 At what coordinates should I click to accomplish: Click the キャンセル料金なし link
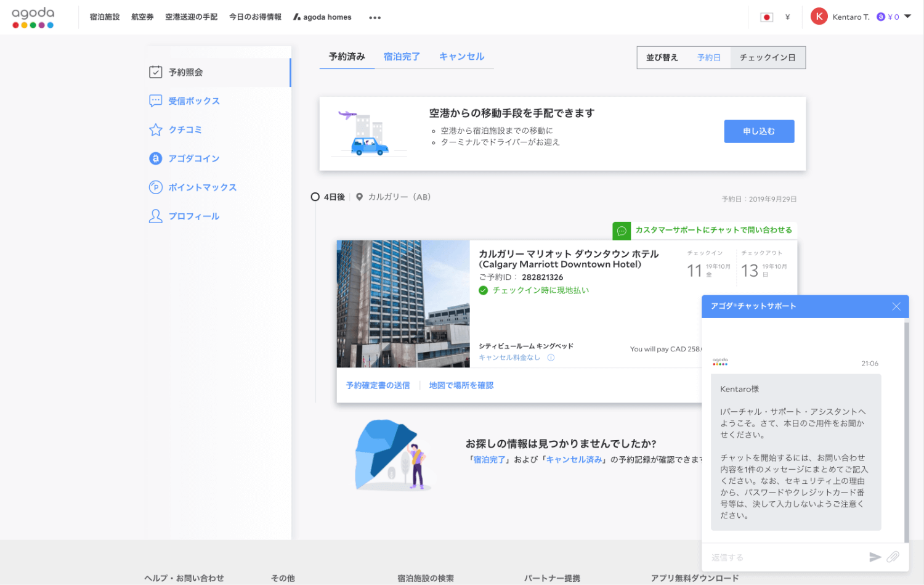point(509,358)
